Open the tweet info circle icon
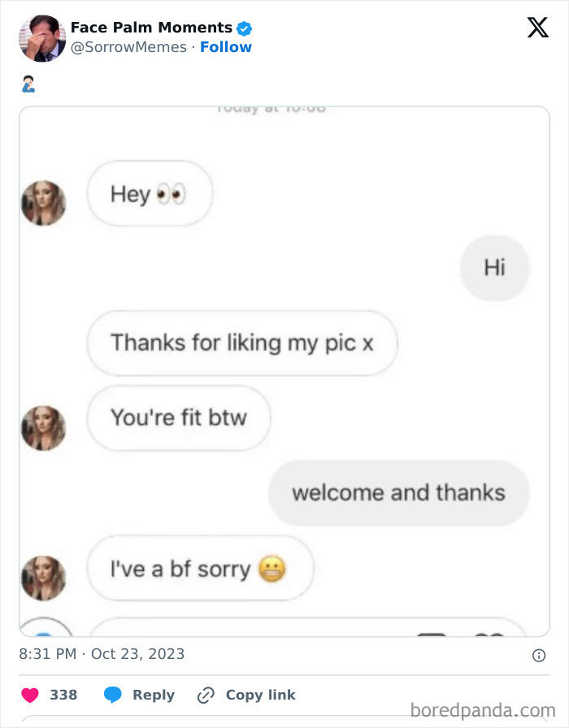 click(x=538, y=655)
